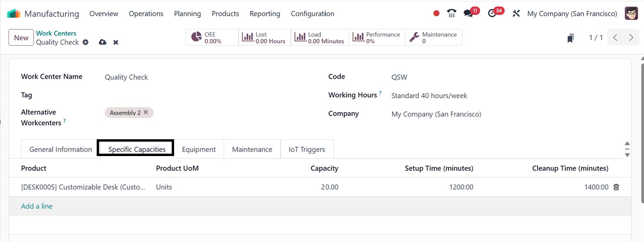The height and width of the screenshot is (242, 644).
Task: Switch to the Equipment tab
Action: 199,149
